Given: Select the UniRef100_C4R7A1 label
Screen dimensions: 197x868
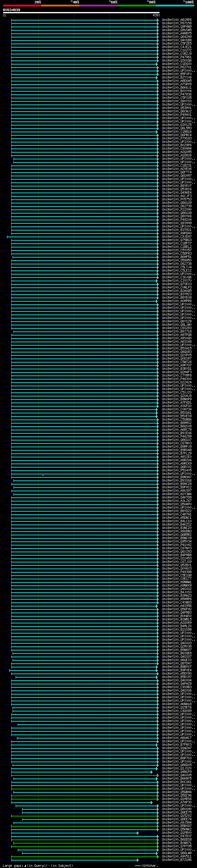Looking at the screenshot, I should tap(176, 515).
